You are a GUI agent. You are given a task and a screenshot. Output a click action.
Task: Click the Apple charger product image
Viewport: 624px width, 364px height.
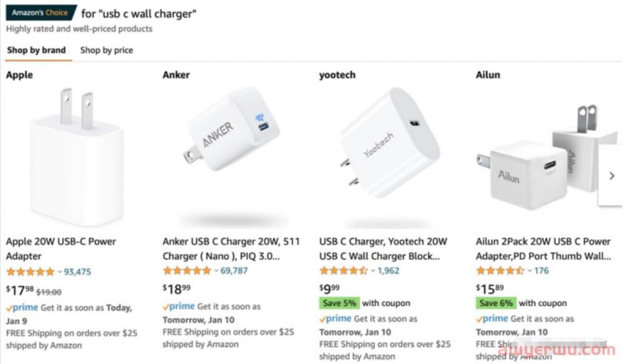point(77,156)
